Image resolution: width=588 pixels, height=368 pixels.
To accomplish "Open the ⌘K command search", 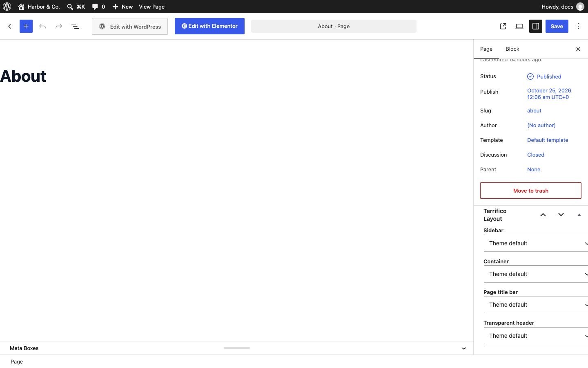I will click(x=76, y=7).
